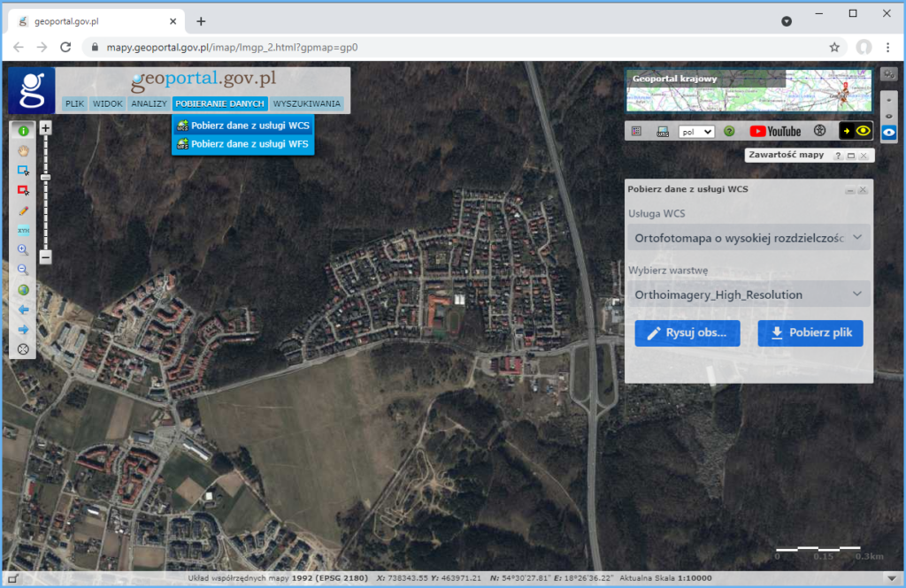Open a new browser tab
Viewport: 906px width, 588px height.
[201, 21]
